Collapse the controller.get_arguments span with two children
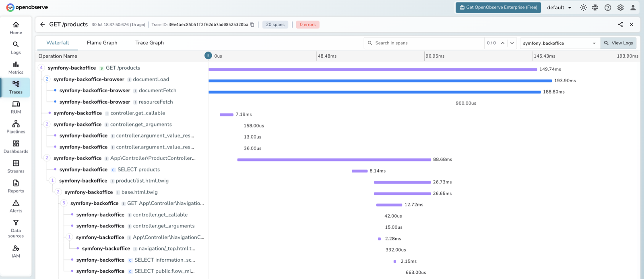 pyautogui.click(x=47, y=124)
